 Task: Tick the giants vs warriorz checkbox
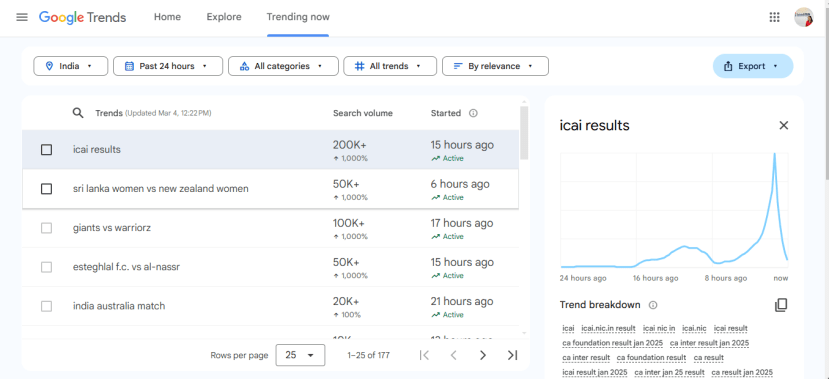(x=47, y=228)
